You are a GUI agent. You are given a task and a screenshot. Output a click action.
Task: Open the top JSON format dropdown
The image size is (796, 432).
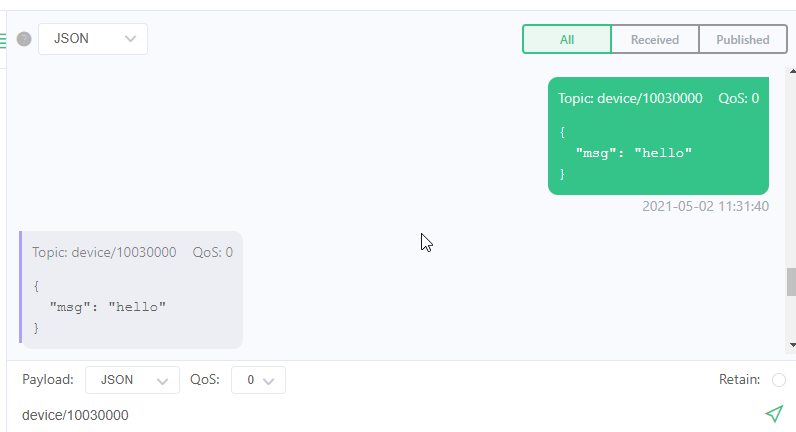coord(93,39)
